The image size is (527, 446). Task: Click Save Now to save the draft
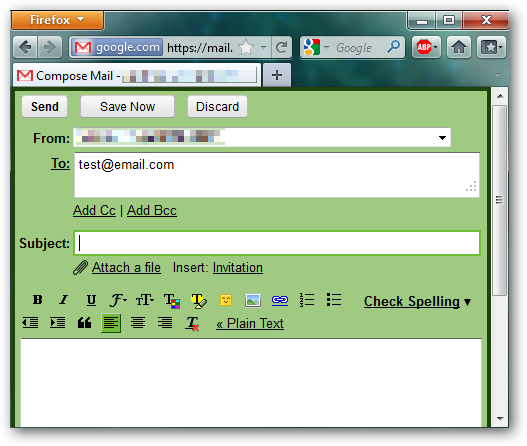(127, 107)
